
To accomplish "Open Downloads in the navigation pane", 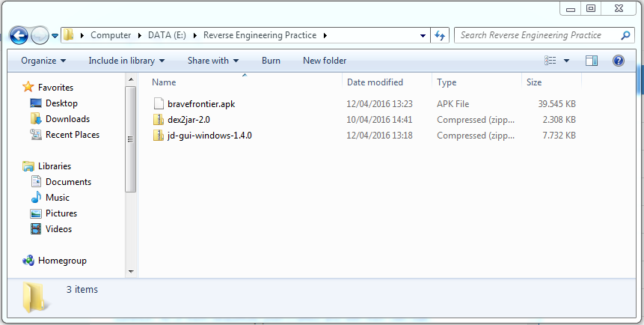I will click(x=67, y=119).
